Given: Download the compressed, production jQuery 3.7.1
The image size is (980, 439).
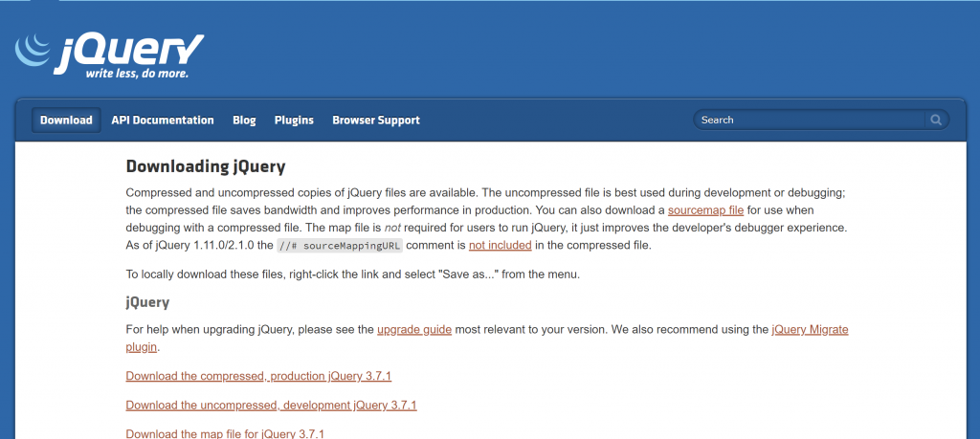Looking at the screenshot, I should click(258, 376).
